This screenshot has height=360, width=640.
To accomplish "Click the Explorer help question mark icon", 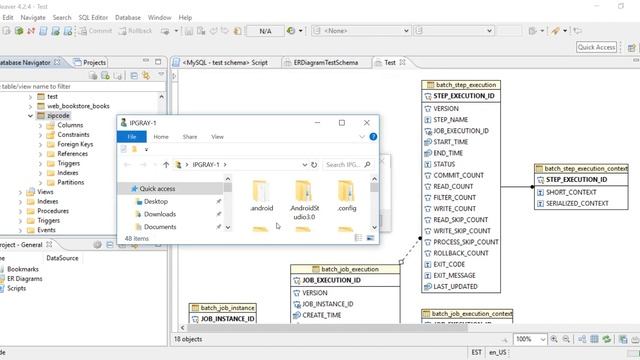I will 373,137.
